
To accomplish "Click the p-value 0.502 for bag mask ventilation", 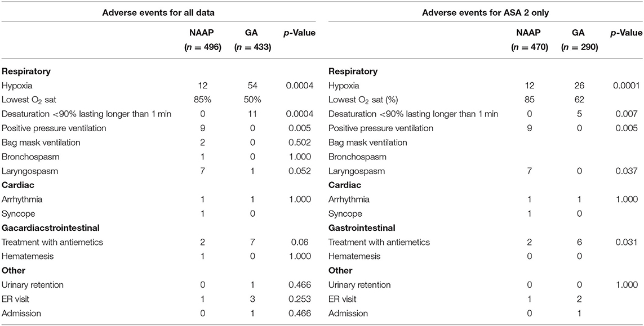I will point(300,142).
